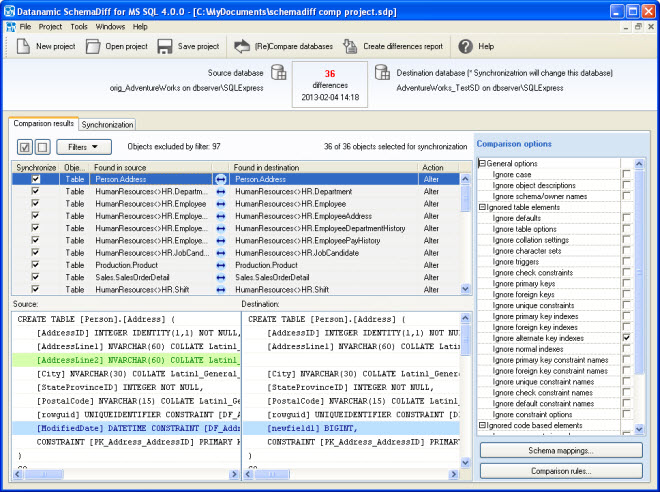Enable Ignore defaults checkbox
660x492 pixels.
[x=626, y=218]
